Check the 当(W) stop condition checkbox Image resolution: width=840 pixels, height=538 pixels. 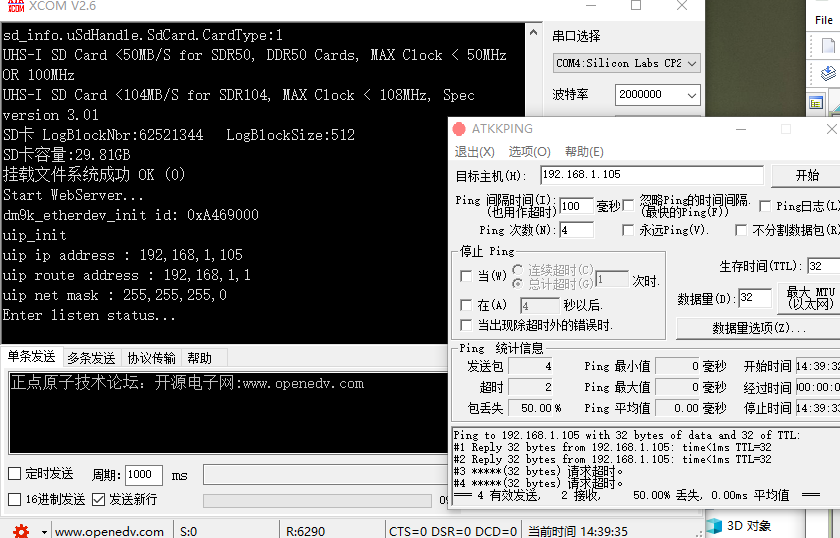466,276
